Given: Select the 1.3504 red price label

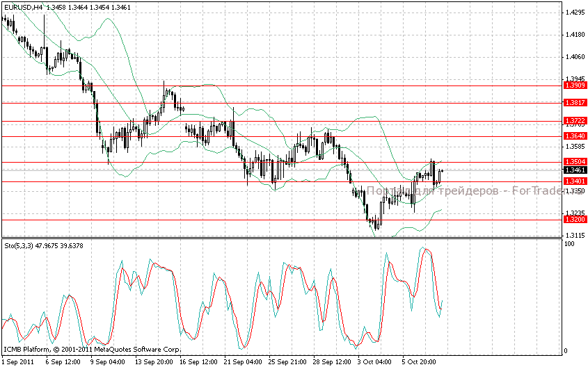Looking at the screenshot, I should (x=575, y=162).
